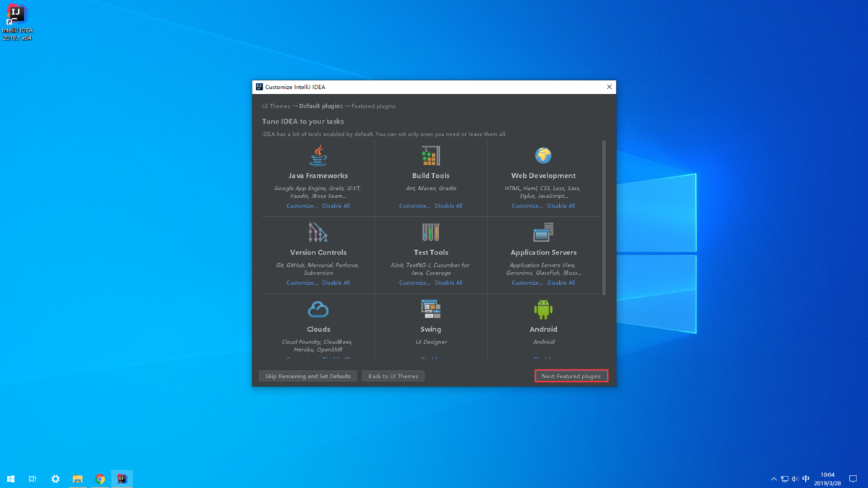Click the plugin list vertical scrollbar
The image size is (868, 488).
(604, 217)
